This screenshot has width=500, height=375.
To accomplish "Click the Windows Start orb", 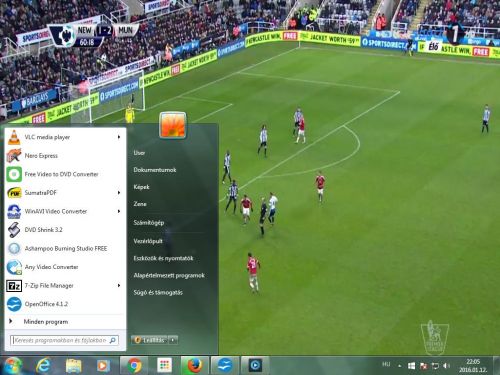I will tap(13, 366).
